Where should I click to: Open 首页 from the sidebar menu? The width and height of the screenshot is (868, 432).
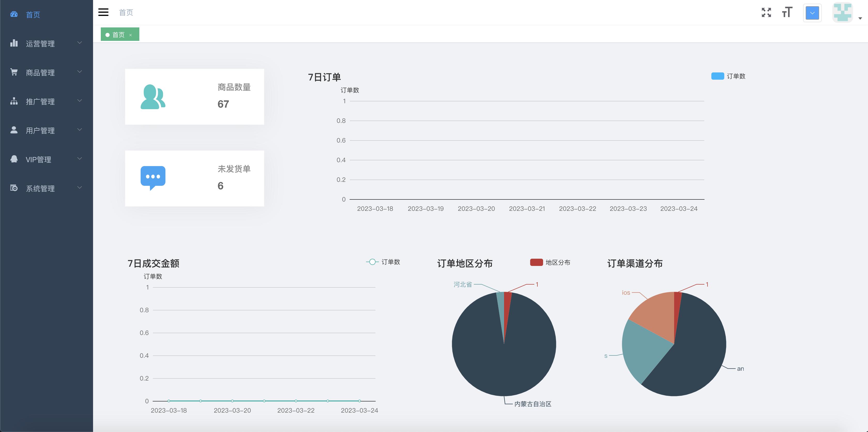(32, 14)
